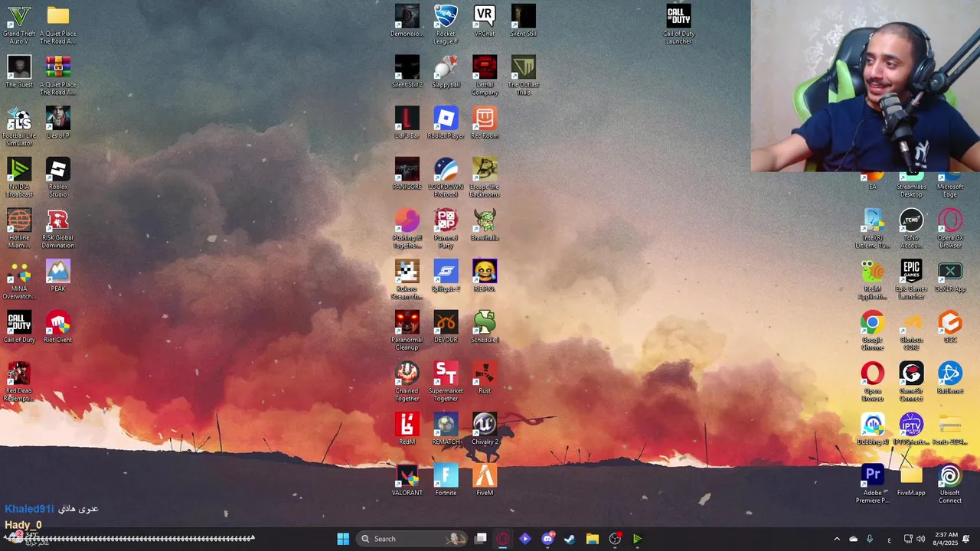The image size is (980, 551).
Task: Open DEVOUR desktop icon
Action: click(x=446, y=327)
